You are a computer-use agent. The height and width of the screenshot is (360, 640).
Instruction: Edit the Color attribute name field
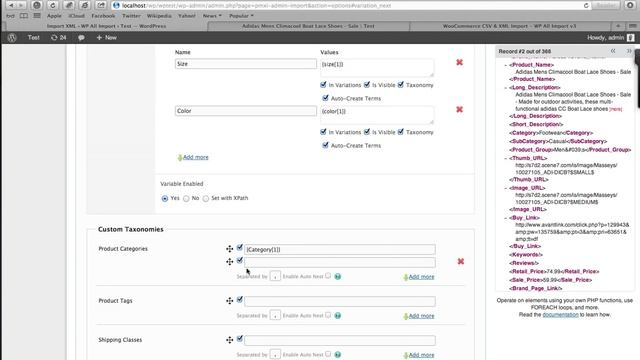click(x=246, y=111)
